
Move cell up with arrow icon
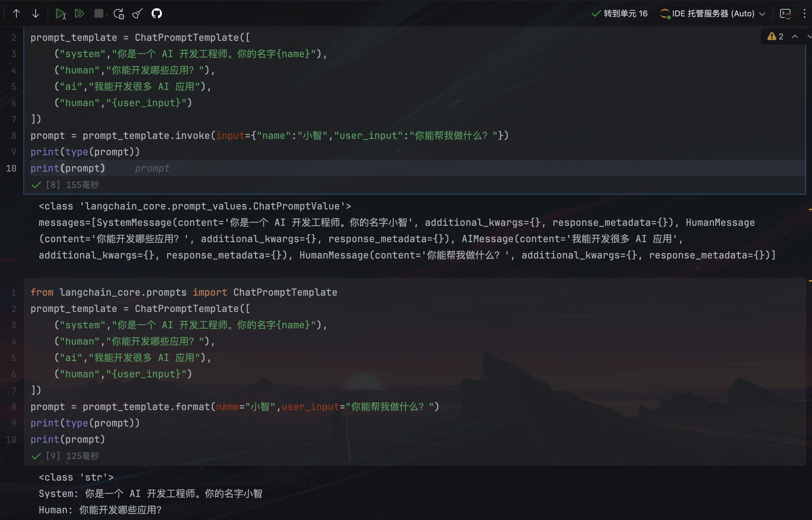pyautogui.click(x=16, y=14)
